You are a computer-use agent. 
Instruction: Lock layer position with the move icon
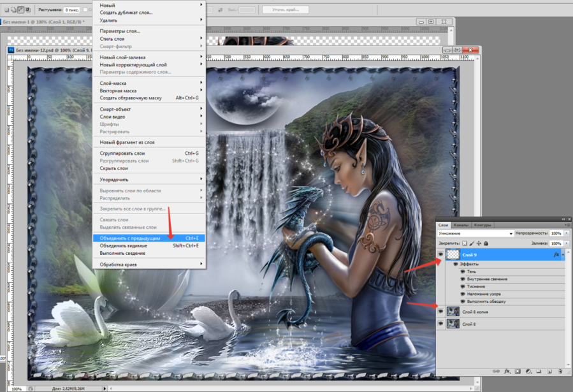479,243
